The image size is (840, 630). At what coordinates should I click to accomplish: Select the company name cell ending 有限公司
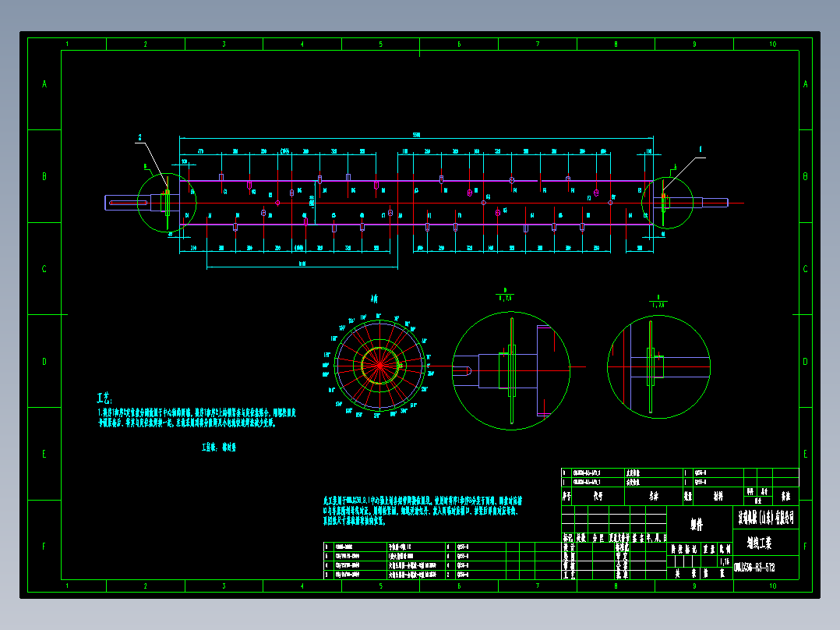coord(765,518)
